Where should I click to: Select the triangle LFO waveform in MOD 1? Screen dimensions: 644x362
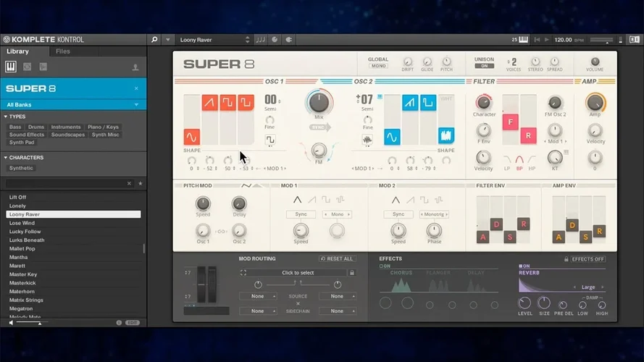coord(297,198)
